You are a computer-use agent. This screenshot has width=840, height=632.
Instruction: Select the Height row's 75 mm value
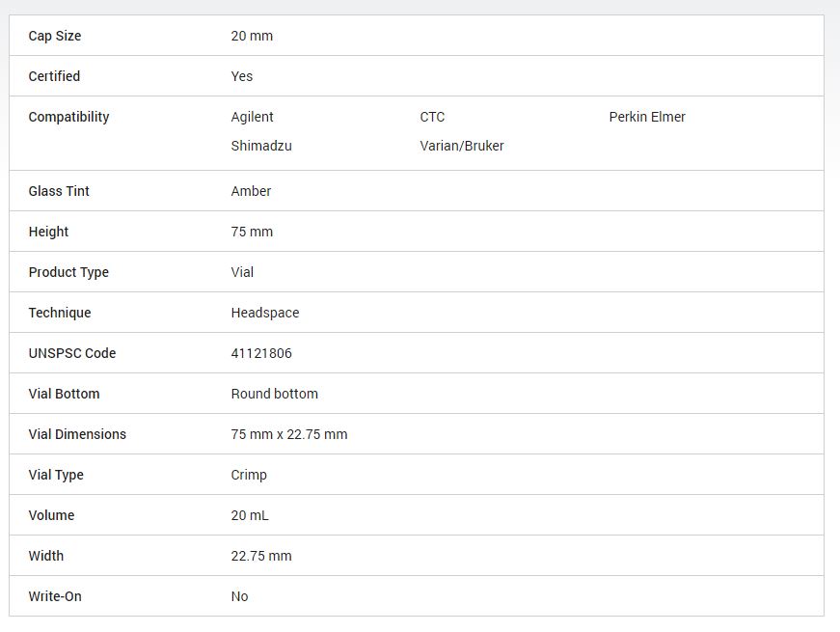click(x=252, y=232)
